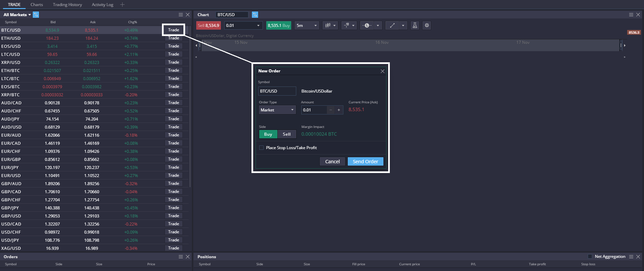Open the Orders panel menu icon
644x271 pixels.
pos(181,257)
